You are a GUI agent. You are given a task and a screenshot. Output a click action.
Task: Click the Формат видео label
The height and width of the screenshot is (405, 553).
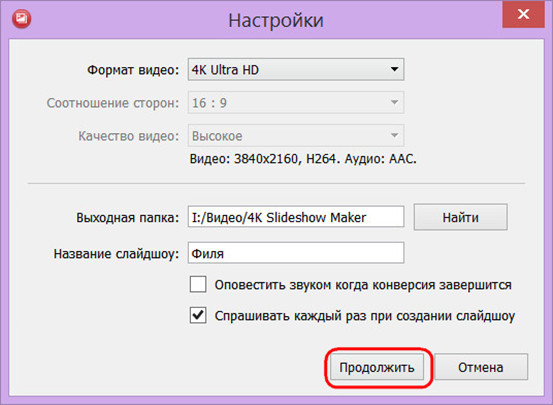point(133,70)
